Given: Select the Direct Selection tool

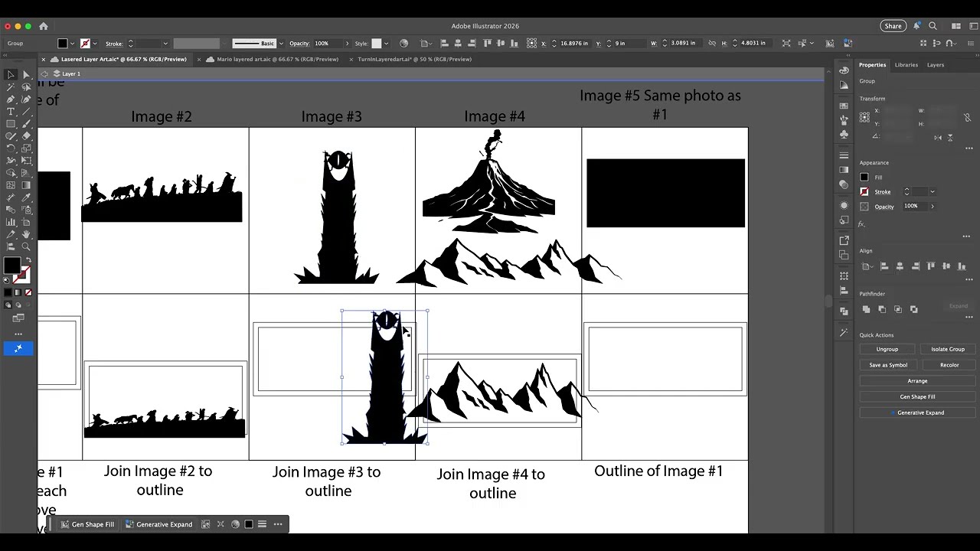Looking at the screenshot, I should click(26, 75).
